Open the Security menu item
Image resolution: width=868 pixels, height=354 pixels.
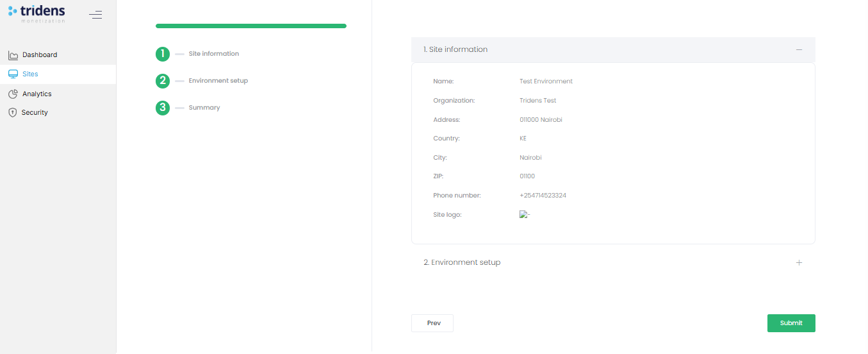click(58, 113)
